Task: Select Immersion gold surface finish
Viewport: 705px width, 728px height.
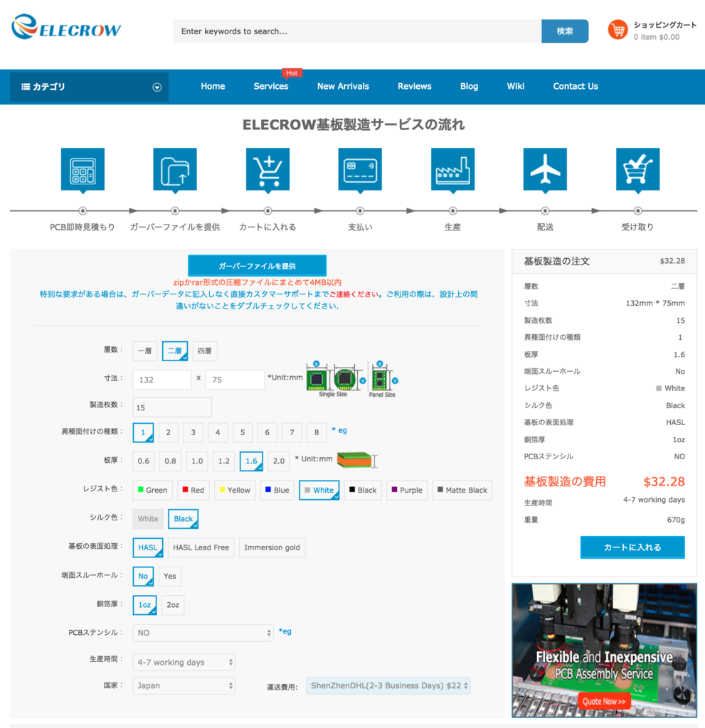Action: 272,547
